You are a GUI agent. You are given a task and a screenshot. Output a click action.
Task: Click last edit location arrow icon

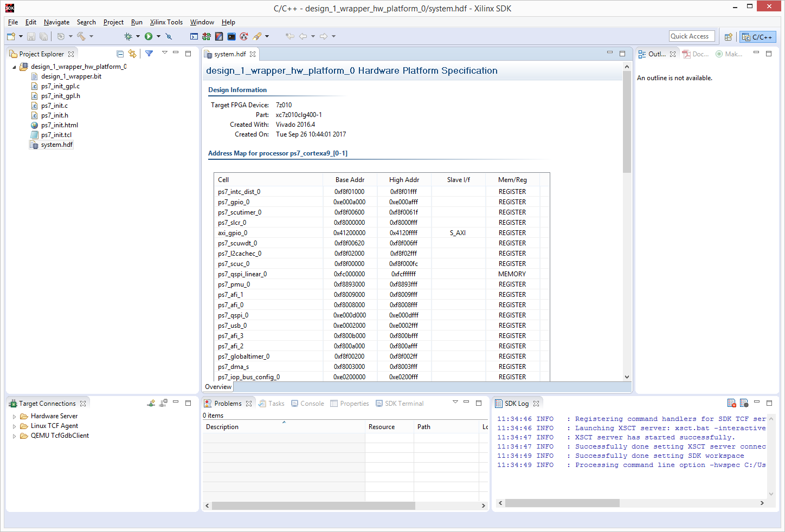click(290, 36)
